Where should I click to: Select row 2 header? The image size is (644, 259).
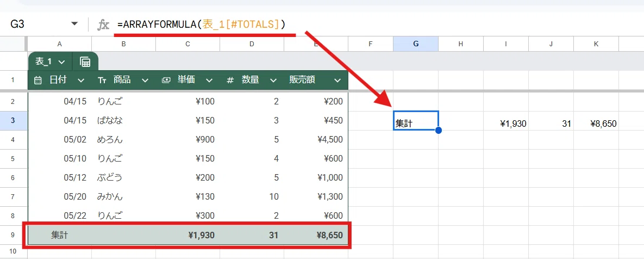pyautogui.click(x=12, y=101)
